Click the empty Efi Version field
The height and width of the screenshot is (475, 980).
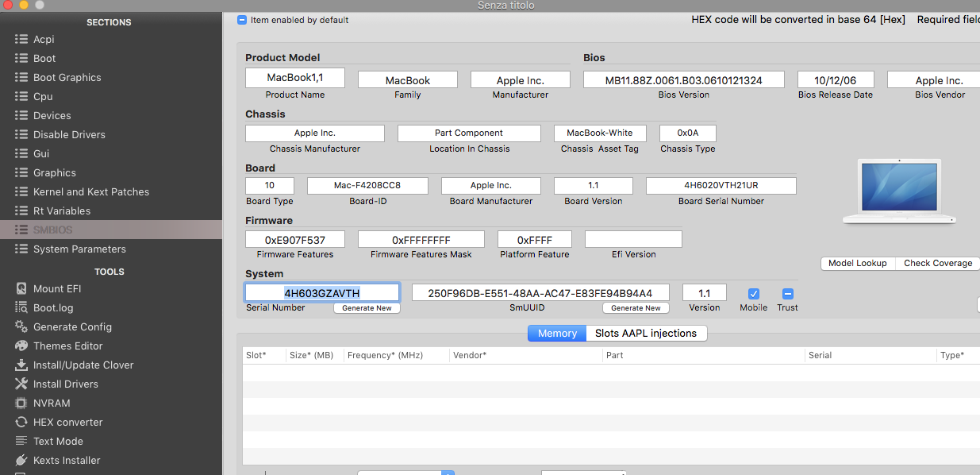click(x=633, y=239)
